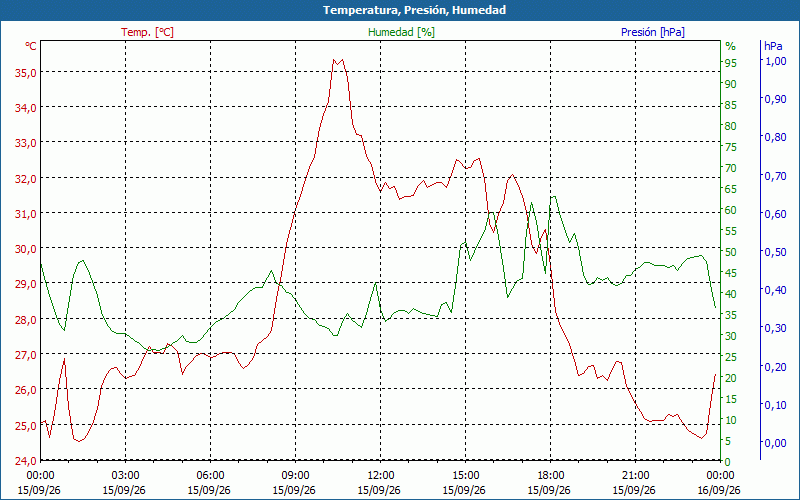The image size is (800, 500).
Task: Click the "31,0" temperature axis value
Action: point(26,213)
